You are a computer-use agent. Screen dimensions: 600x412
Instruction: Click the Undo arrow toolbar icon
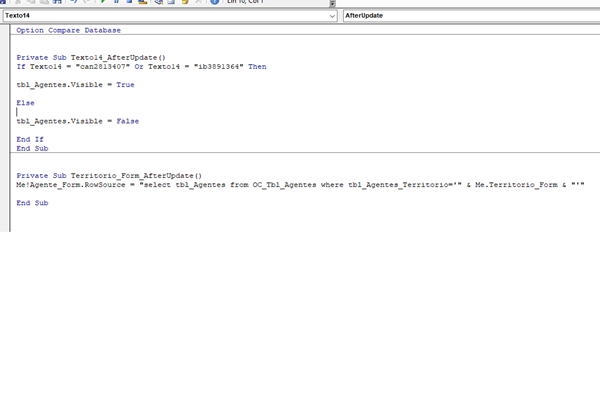pyautogui.click(x=74, y=1)
